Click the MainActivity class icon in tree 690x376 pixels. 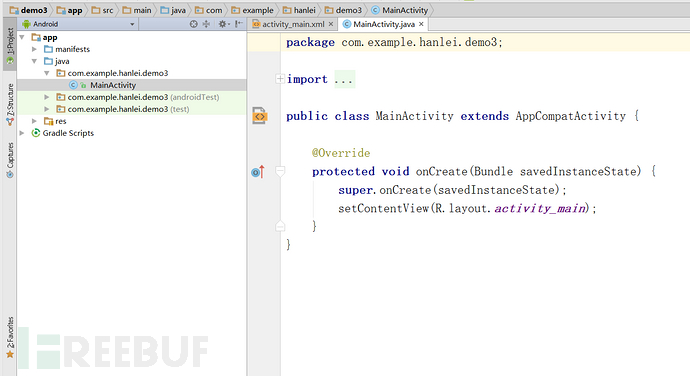pos(73,85)
